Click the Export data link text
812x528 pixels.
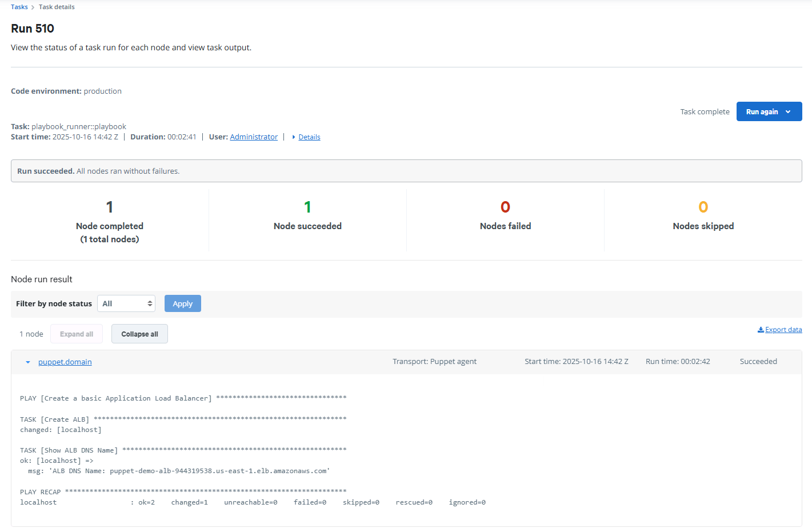click(783, 329)
